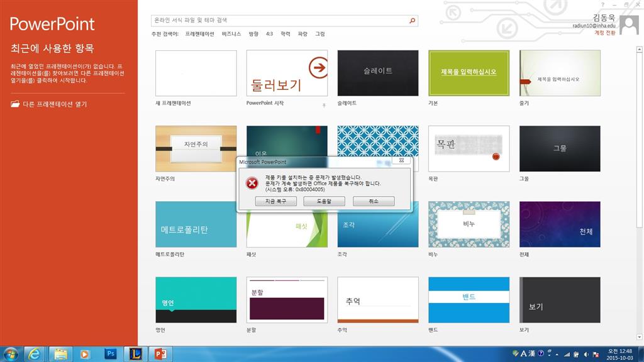Click the 취소 button in dialog
Viewport: 644px width, 362px height.
pyautogui.click(x=374, y=201)
